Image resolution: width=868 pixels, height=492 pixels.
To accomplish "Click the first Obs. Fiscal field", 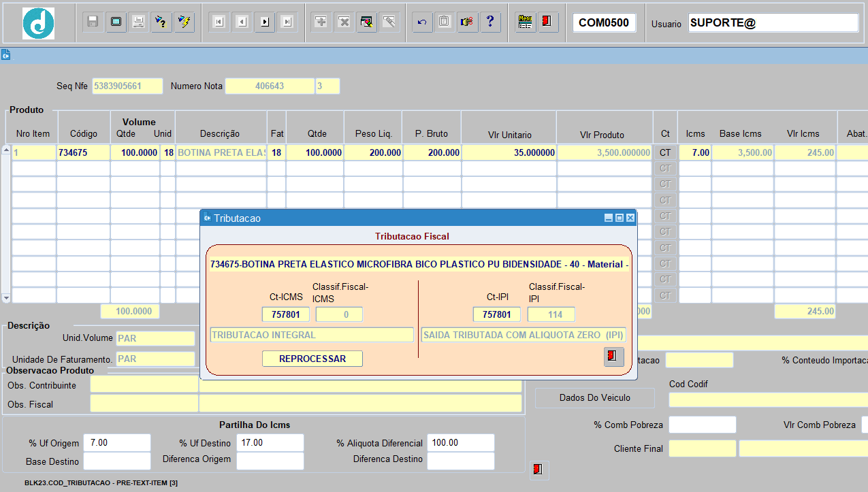I will click(x=144, y=404).
